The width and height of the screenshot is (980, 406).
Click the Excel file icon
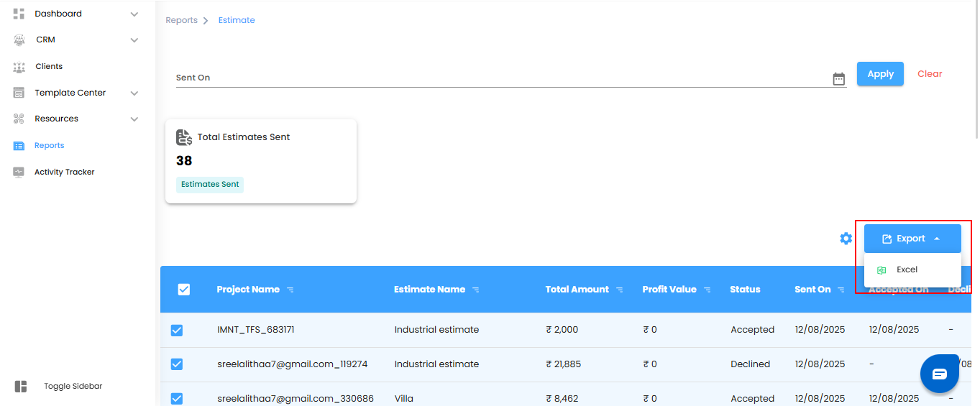click(x=881, y=270)
